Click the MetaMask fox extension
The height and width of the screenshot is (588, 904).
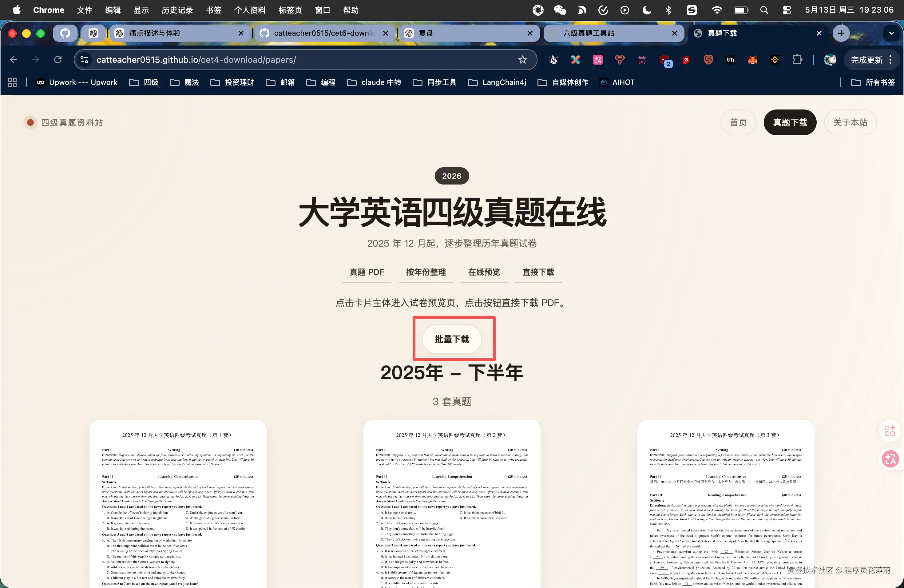click(x=752, y=60)
